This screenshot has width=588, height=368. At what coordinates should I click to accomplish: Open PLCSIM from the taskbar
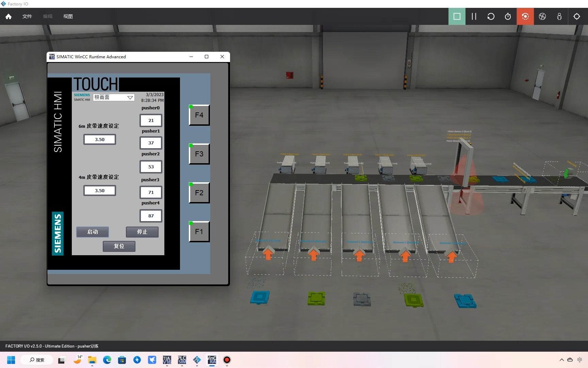pyautogui.click(x=182, y=360)
